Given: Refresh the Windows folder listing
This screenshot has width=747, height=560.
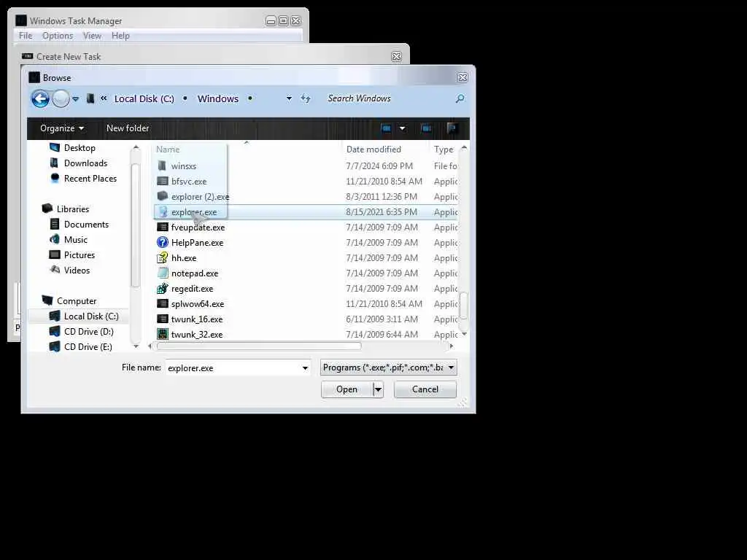Looking at the screenshot, I should (x=306, y=98).
